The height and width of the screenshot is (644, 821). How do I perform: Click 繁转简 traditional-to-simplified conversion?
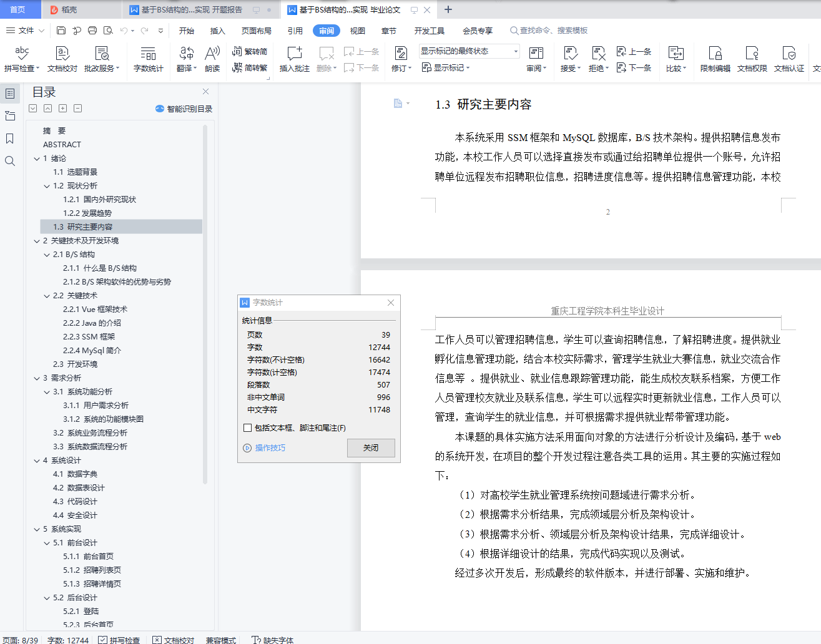click(250, 52)
